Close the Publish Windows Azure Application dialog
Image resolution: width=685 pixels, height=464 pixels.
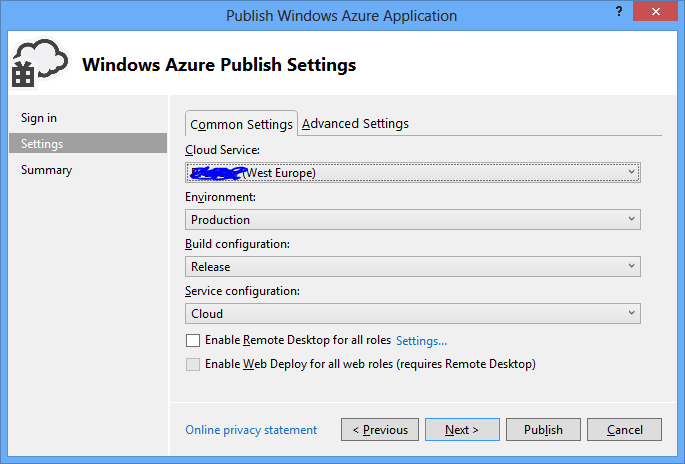(x=655, y=11)
